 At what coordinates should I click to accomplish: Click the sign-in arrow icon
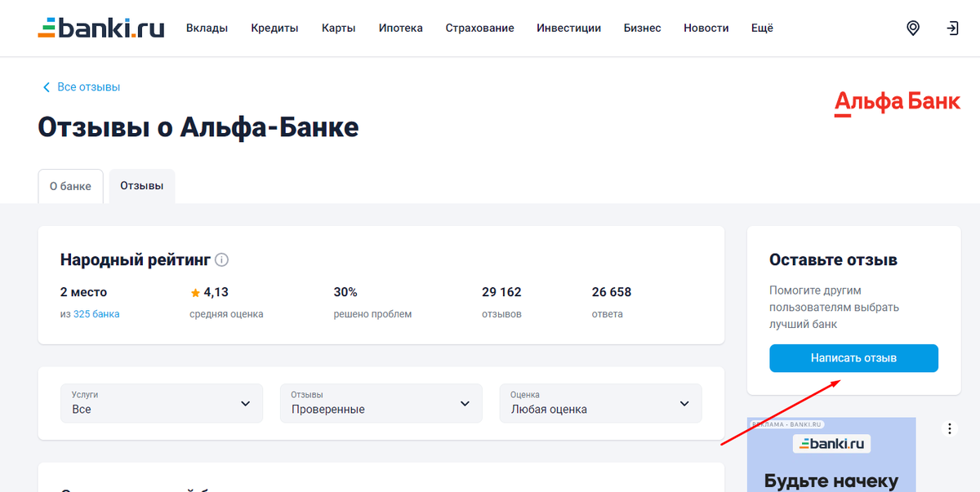[x=952, y=27]
